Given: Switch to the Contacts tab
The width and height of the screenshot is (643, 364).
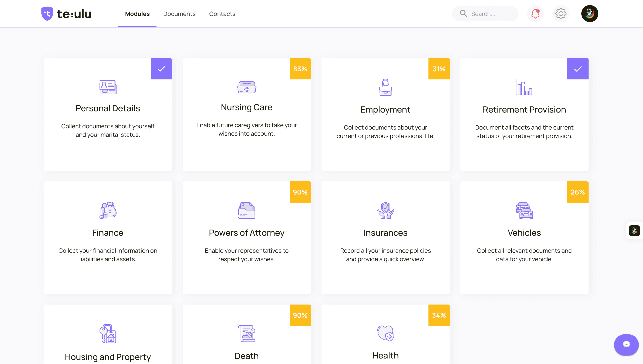Looking at the screenshot, I should (222, 14).
